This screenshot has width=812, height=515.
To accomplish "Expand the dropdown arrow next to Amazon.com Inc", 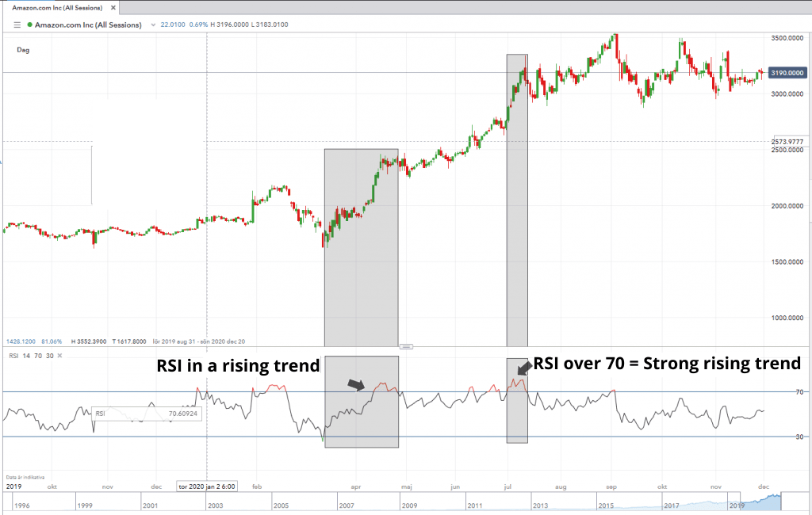I will (153, 25).
